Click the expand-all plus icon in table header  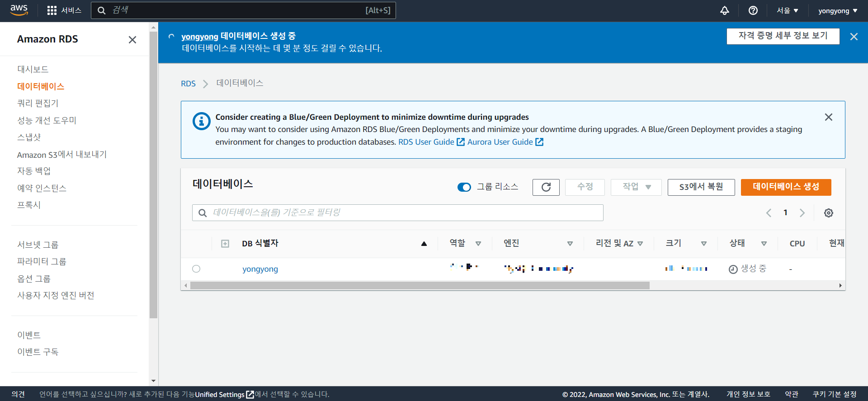point(225,244)
